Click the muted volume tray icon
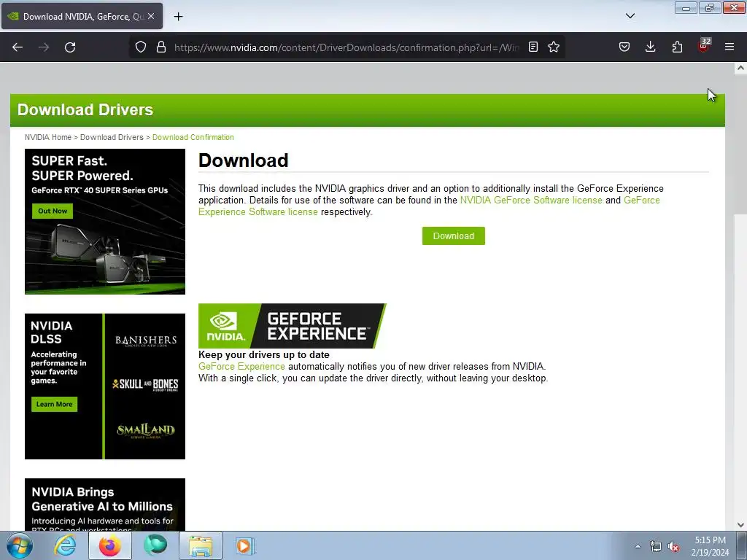747x560 pixels. [x=673, y=547]
